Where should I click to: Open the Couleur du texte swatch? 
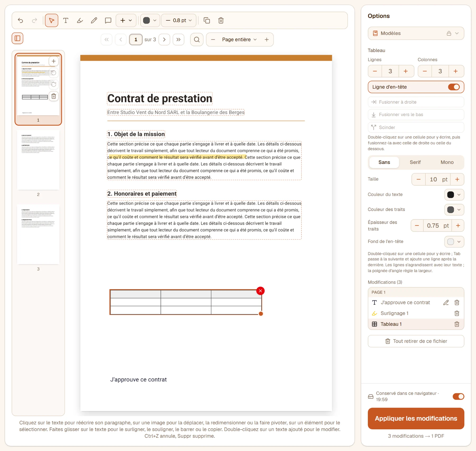coord(454,195)
